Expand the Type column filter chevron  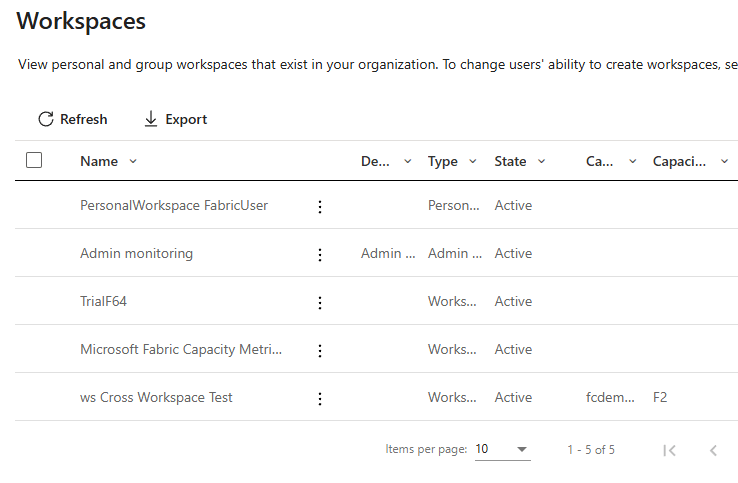pyautogui.click(x=475, y=161)
